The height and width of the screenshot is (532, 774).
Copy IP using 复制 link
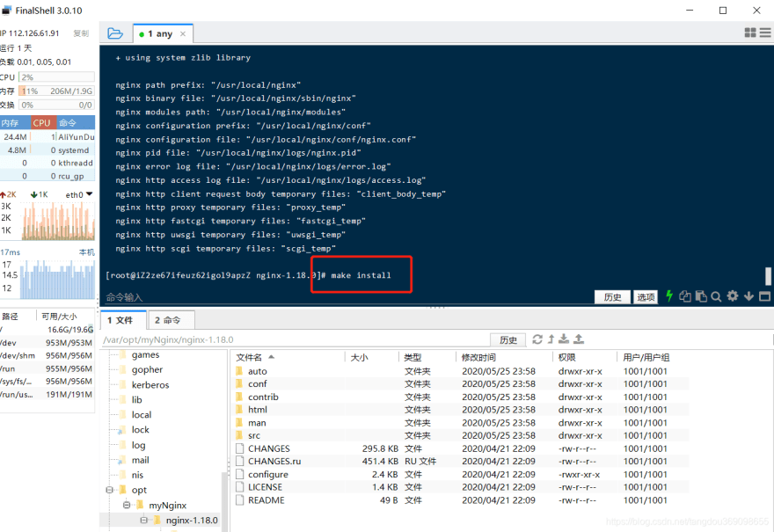81,33
